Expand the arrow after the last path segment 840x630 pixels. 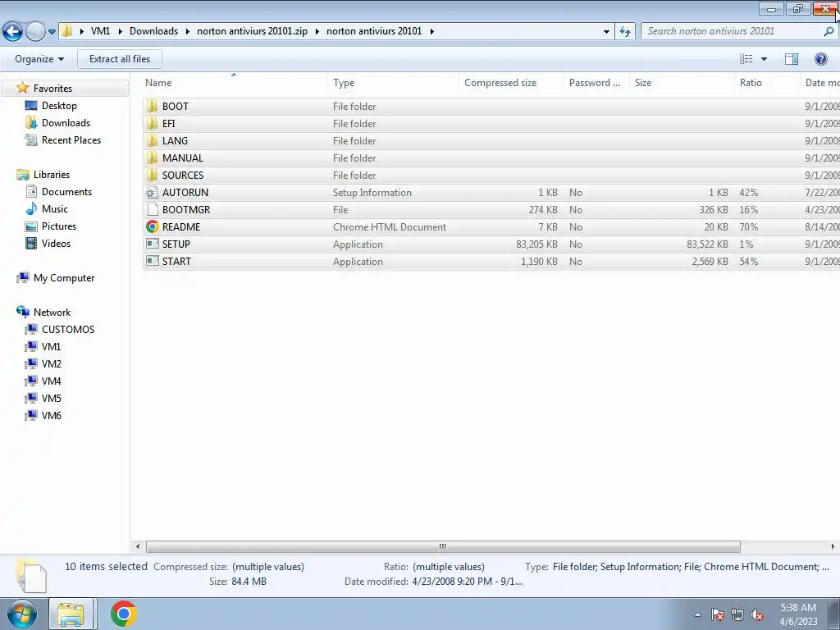[431, 32]
